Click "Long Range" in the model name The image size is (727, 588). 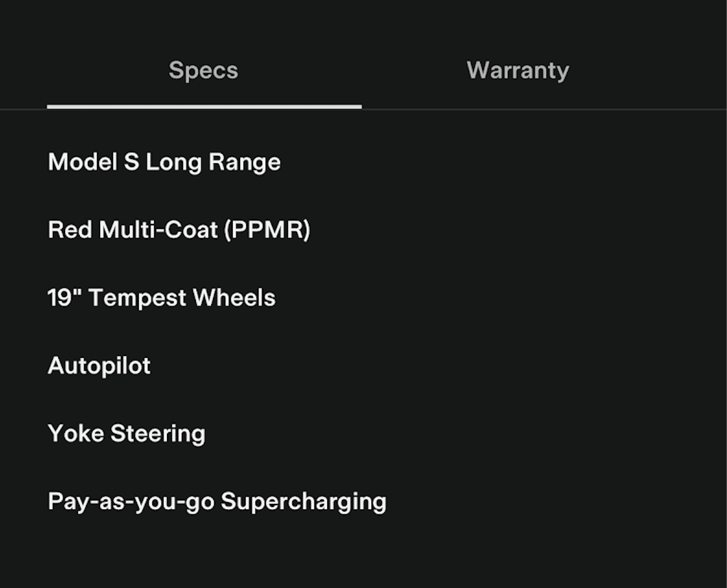tap(213, 163)
